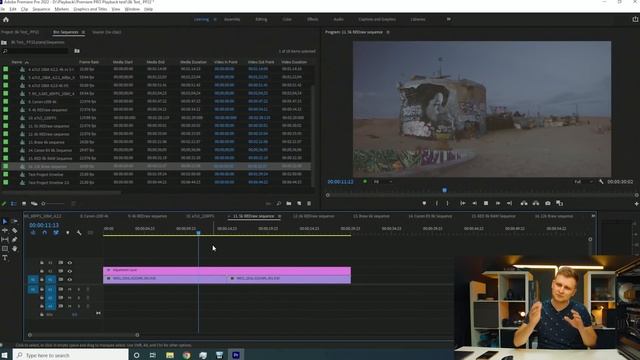Open the Edit menu

point(13,9)
